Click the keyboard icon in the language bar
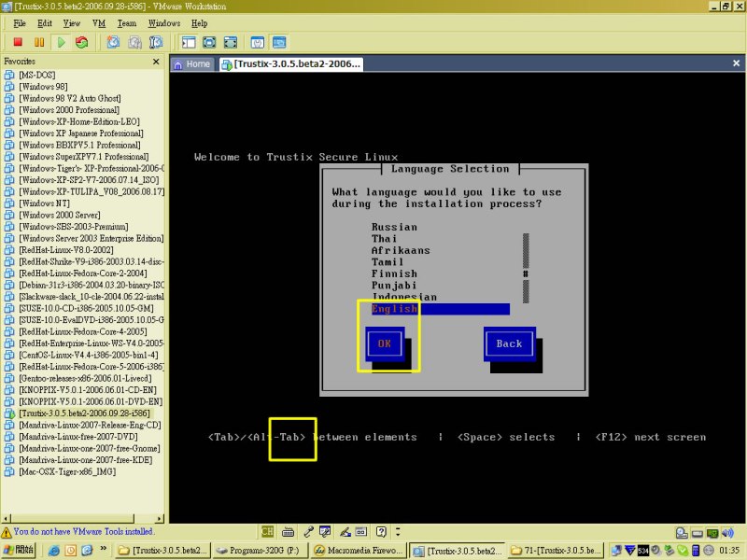Viewport: 747px width, 560px height. (x=288, y=531)
